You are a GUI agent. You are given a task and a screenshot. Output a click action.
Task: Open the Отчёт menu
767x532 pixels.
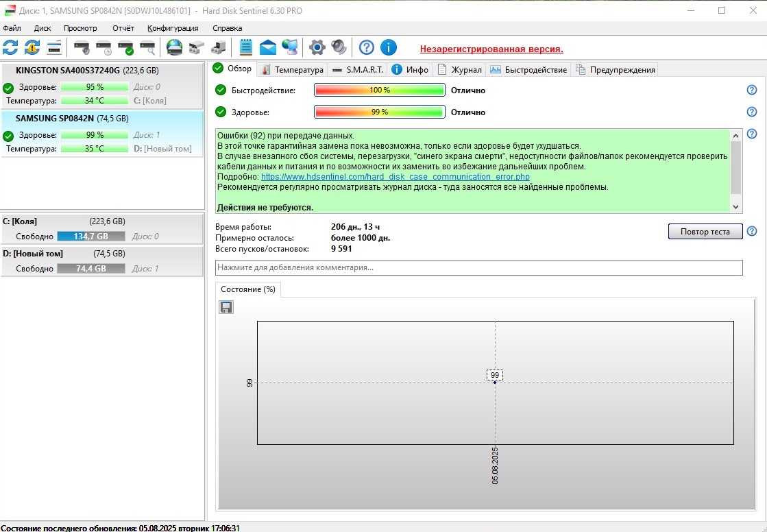[x=123, y=28]
